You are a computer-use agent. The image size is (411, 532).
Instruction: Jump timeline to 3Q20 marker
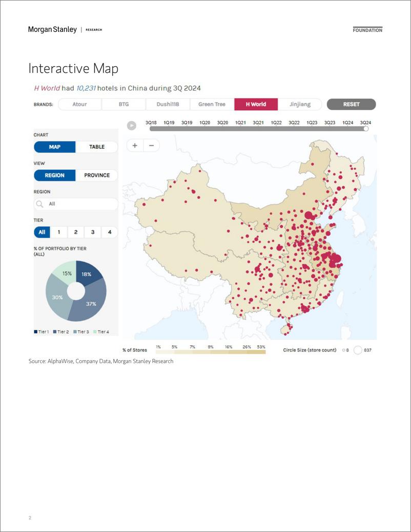[222, 123]
